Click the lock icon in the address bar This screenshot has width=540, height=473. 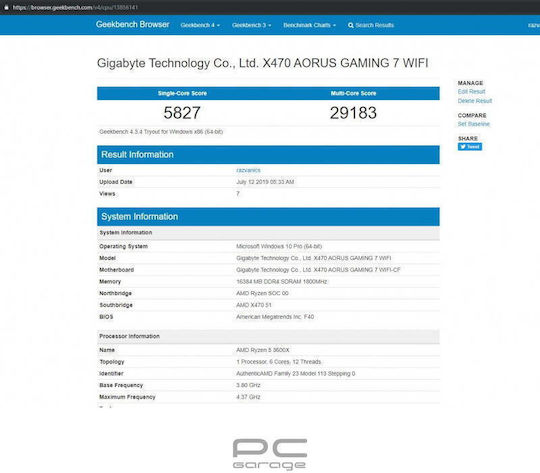pyautogui.click(x=6, y=7)
